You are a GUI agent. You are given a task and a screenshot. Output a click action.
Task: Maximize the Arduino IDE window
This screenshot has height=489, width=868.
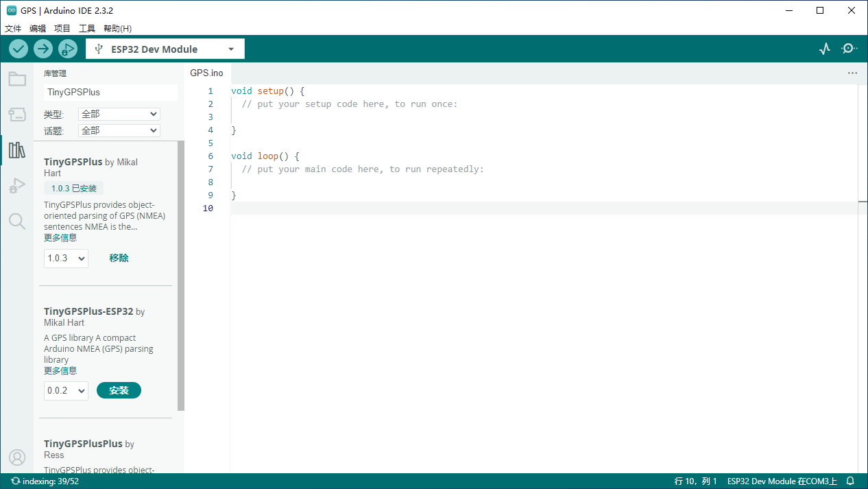coord(820,10)
